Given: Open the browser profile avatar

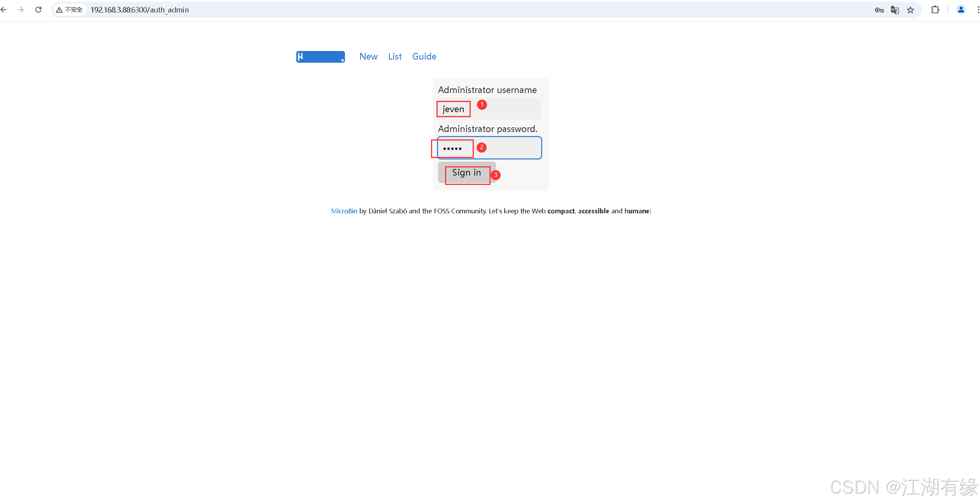Looking at the screenshot, I should (961, 10).
